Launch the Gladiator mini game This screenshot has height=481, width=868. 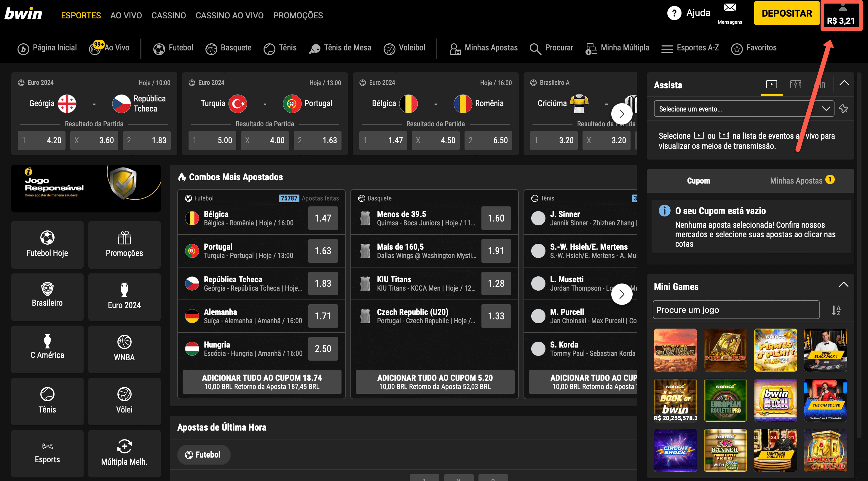tap(675, 350)
